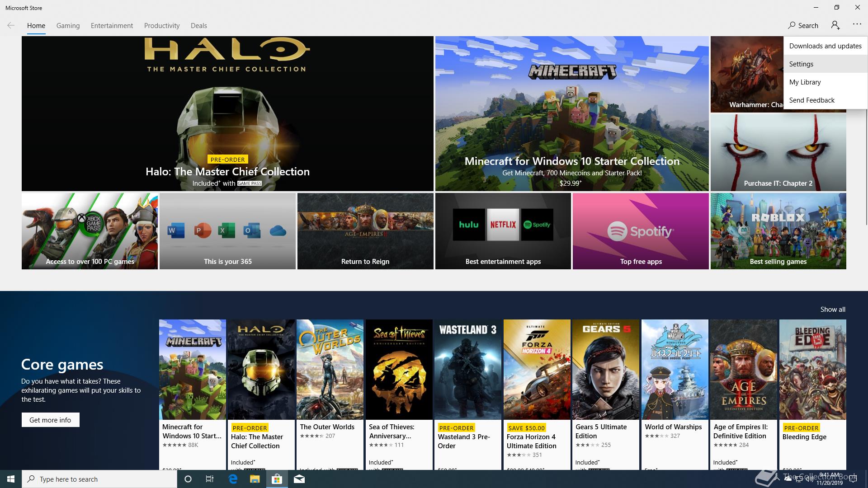Open the Action Center notification icon
Image resolution: width=868 pixels, height=488 pixels.
pyautogui.click(x=853, y=479)
